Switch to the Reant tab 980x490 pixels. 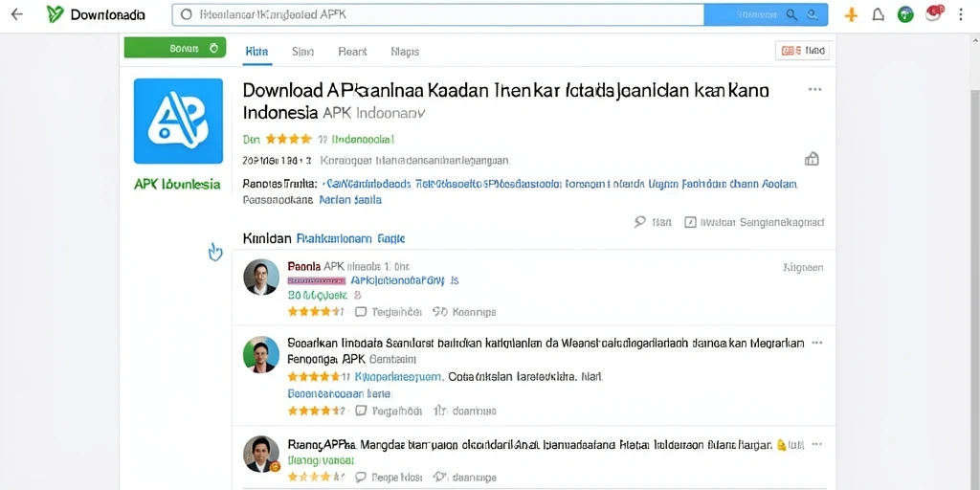(352, 52)
